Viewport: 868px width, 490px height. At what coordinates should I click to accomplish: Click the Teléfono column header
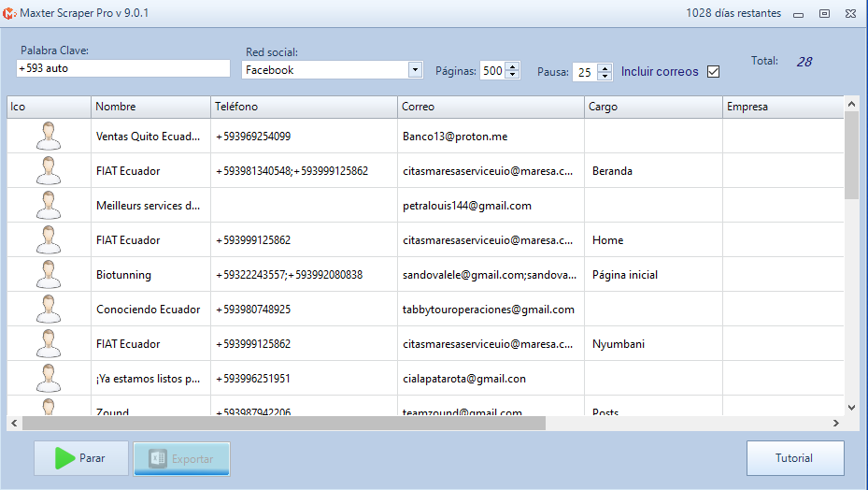(x=304, y=107)
